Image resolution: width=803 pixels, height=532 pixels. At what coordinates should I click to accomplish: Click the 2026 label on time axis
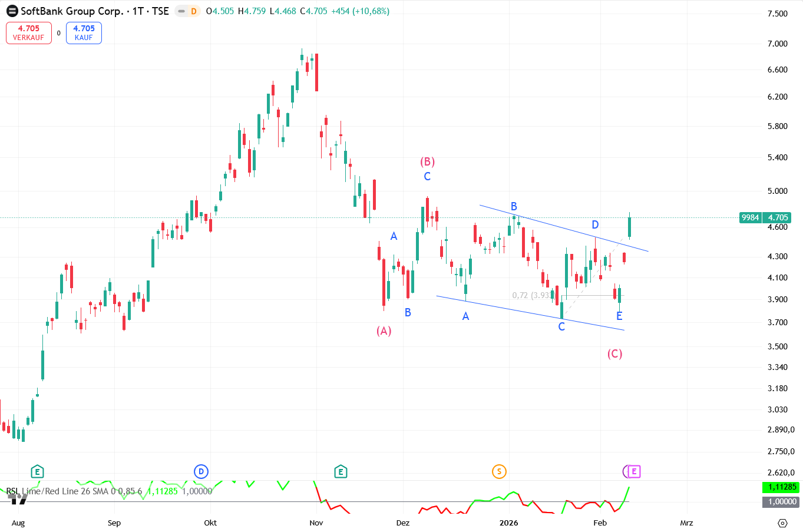click(508, 523)
